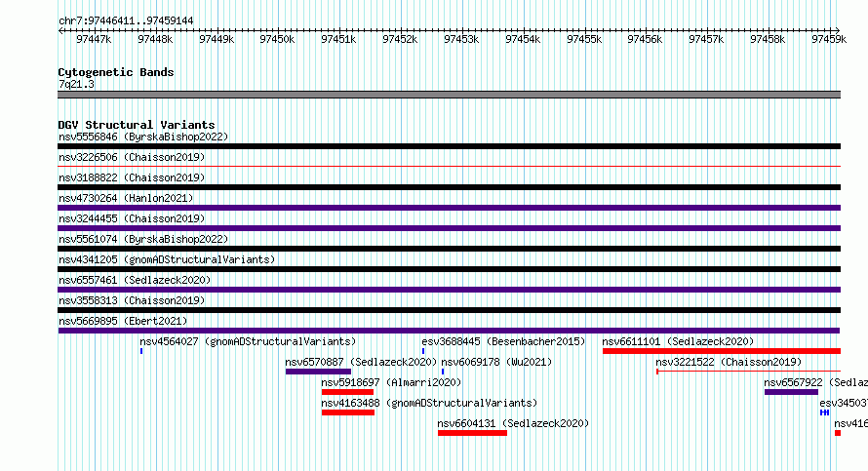Click the 7q21.3 band name
Screen dimensions: 868x471
tap(76, 85)
